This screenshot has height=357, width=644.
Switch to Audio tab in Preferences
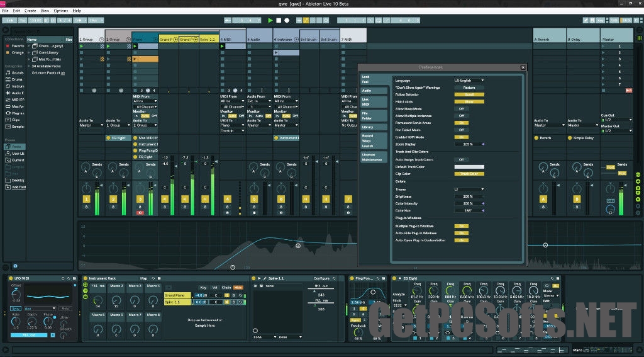pos(374,91)
